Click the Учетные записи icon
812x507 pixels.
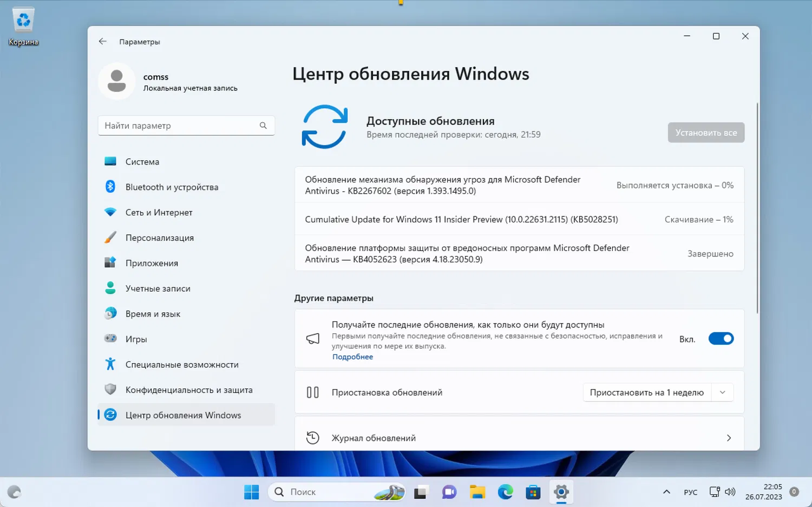(x=110, y=288)
